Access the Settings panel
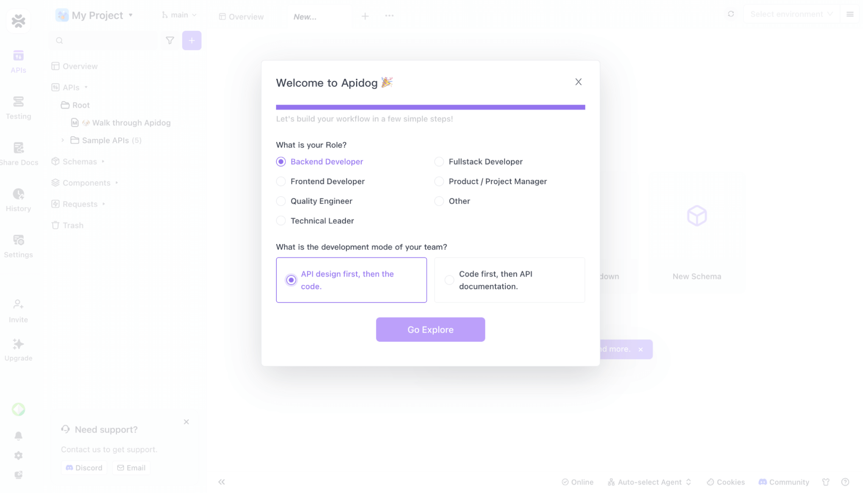This screenshot has width=863, height=504. (x=18, y=245)
